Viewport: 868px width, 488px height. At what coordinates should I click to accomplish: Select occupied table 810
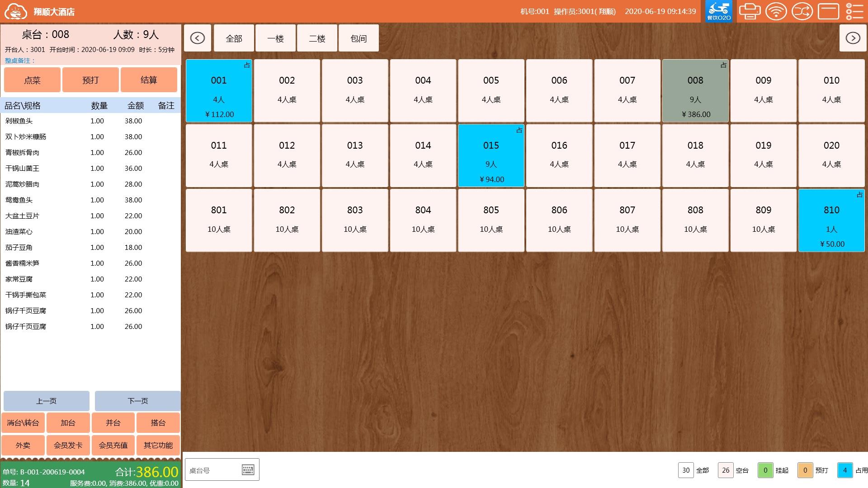point(831,221)
